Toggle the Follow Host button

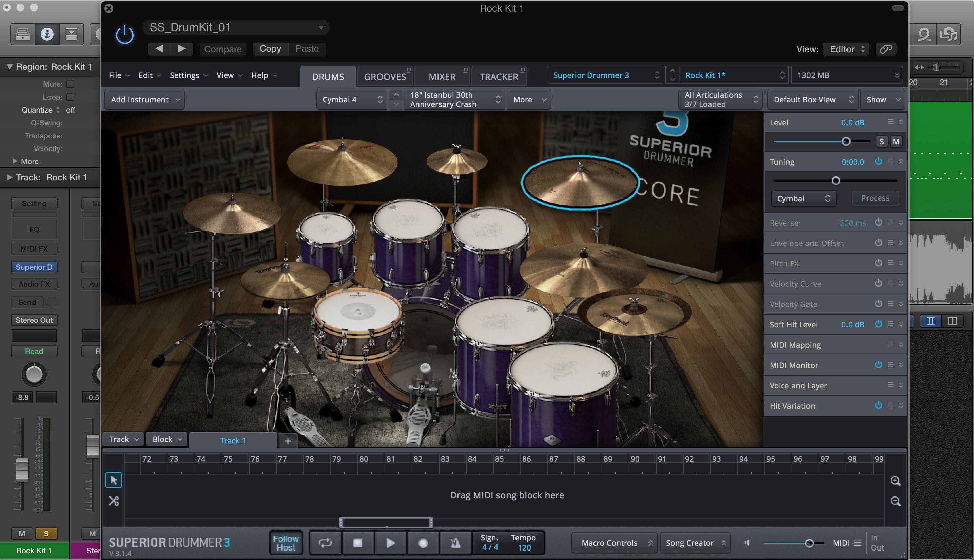[x=286, y=543]
